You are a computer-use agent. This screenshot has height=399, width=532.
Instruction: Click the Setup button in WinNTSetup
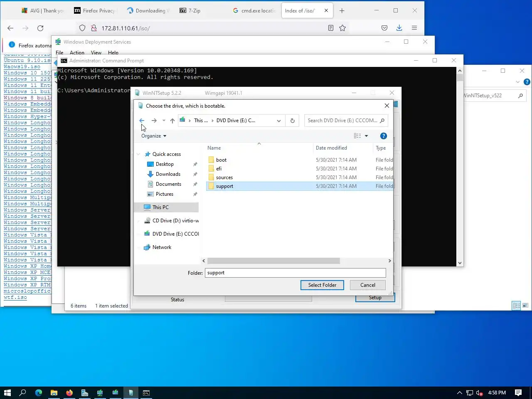(x=375, y=298)
